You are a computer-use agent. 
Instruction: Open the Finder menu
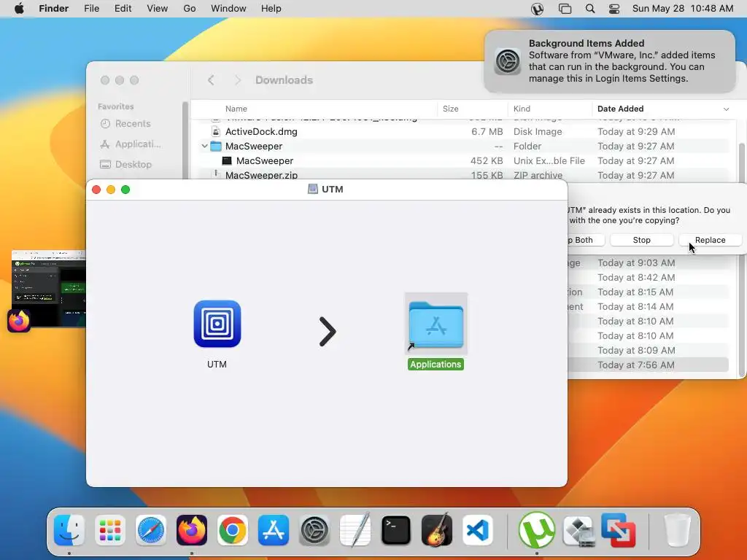pos(54,9)
